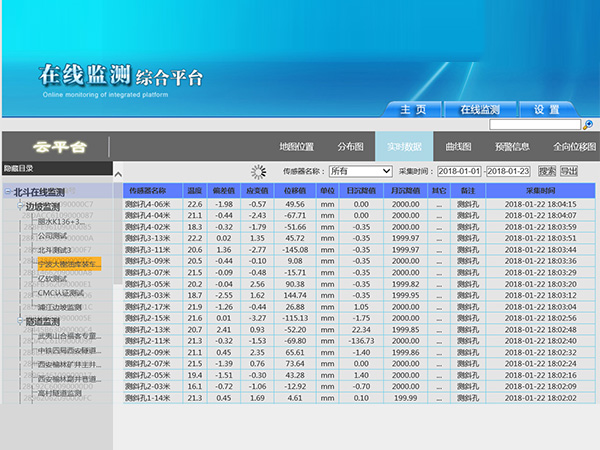Select the 曲线图 tab
The height and width of the screenshot is (450, 600).
point(458,147)
